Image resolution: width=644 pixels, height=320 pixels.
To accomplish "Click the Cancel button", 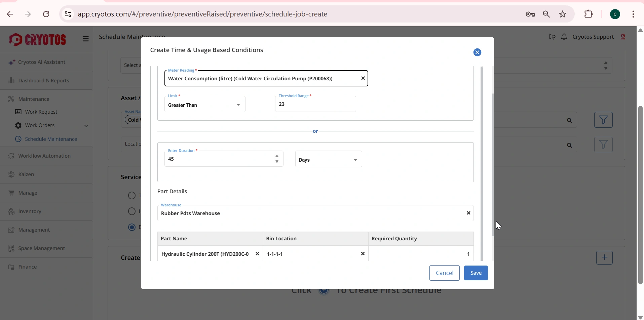I will pos(444,273).
